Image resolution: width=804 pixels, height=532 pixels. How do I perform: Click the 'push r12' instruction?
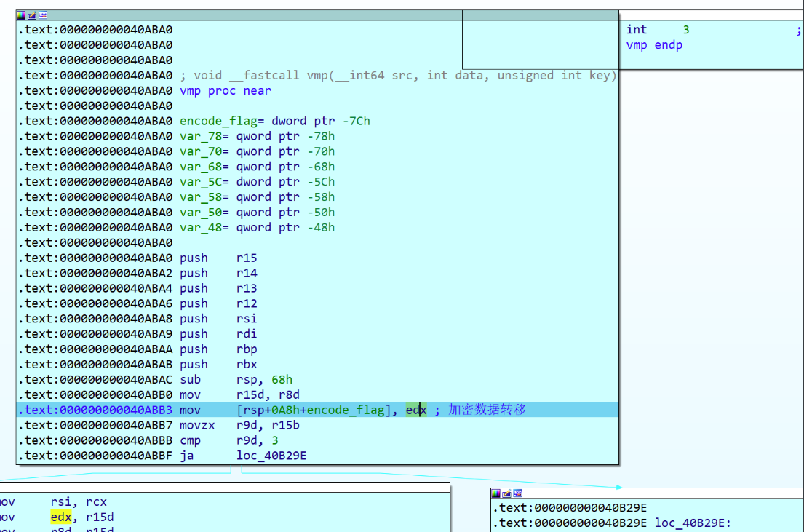(x=218, y=303)
